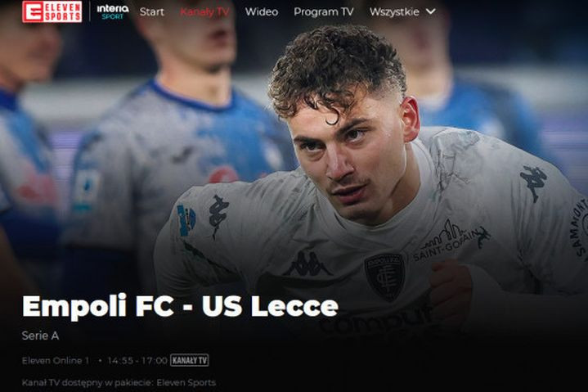Select the Kanały TV tab

[204, 12]
